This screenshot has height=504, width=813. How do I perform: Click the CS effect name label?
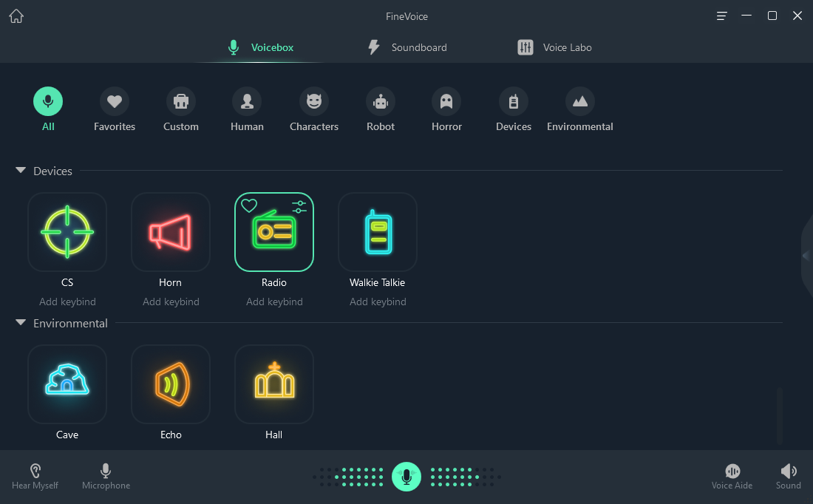(67, 282)
